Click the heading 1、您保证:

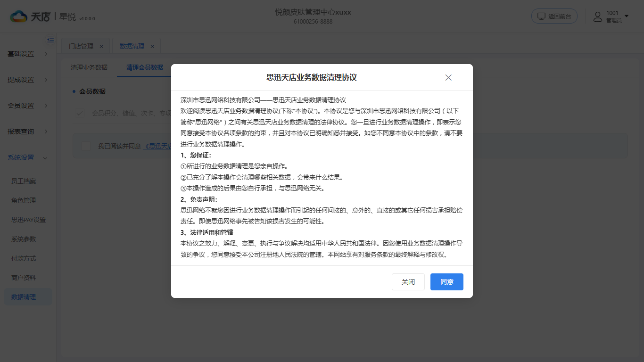(x=196, y=155)
